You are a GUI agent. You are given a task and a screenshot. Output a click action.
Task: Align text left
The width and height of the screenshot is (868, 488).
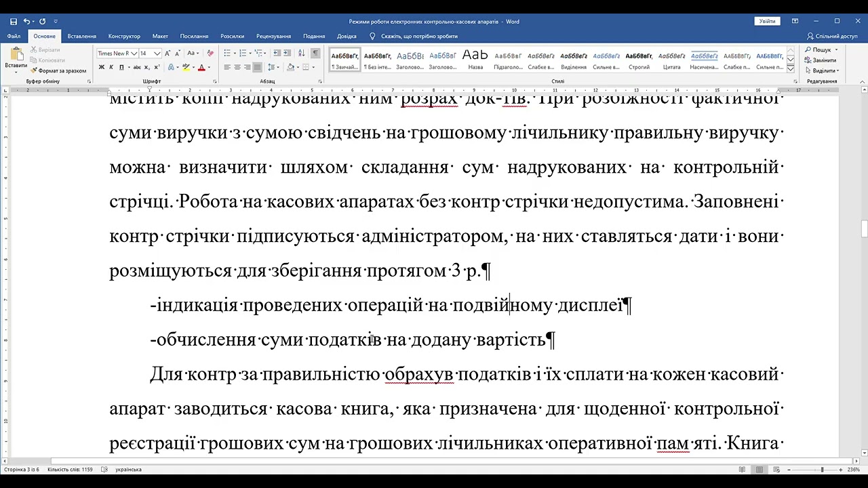point(228,67)
